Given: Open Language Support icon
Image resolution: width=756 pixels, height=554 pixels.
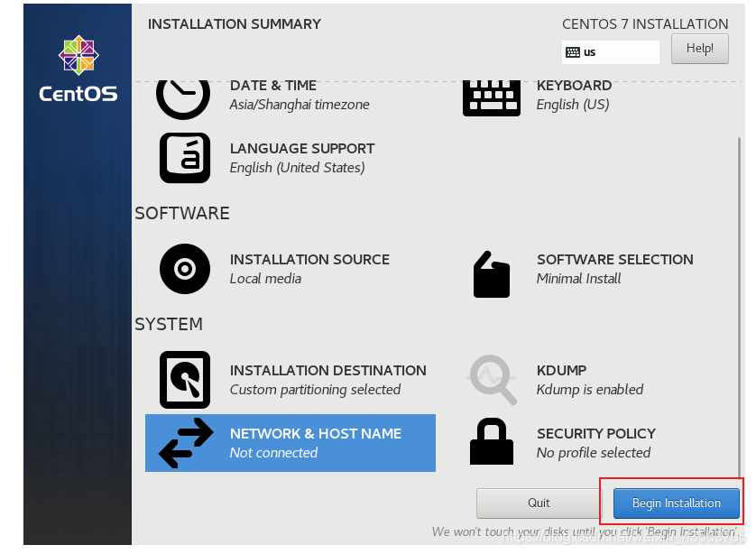Looking at the screenshot, I should click(185, 158).
